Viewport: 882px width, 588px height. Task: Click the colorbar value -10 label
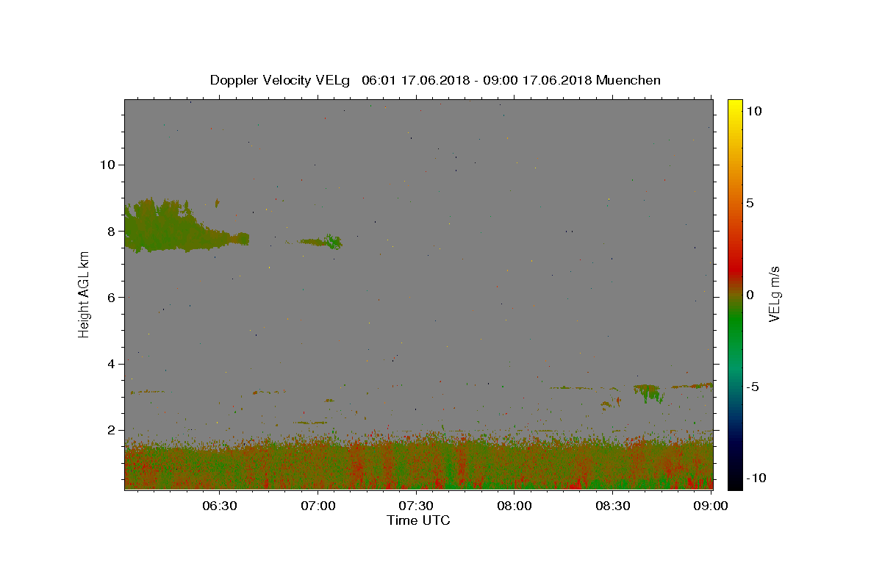point(756,478)
